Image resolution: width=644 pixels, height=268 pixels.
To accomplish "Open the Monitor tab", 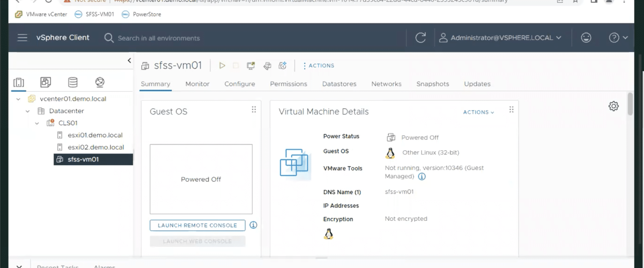I will pos(197,84).
